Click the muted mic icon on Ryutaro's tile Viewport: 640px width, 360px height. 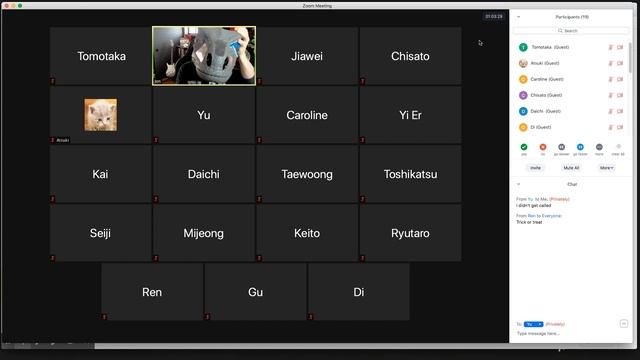tap(362, 258)
